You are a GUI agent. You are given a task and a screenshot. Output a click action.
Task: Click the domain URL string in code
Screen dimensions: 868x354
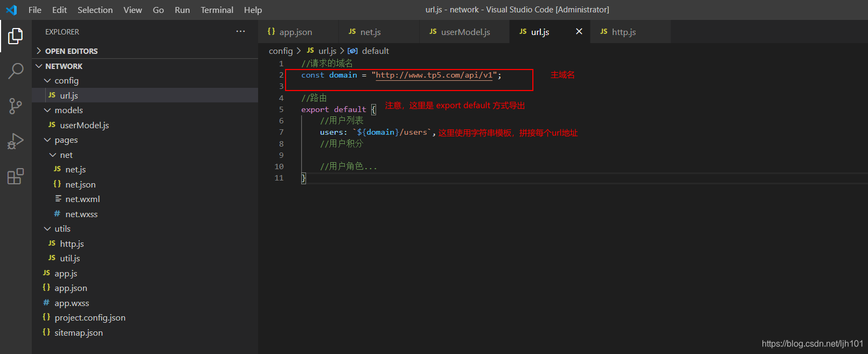tap(434, 75)
